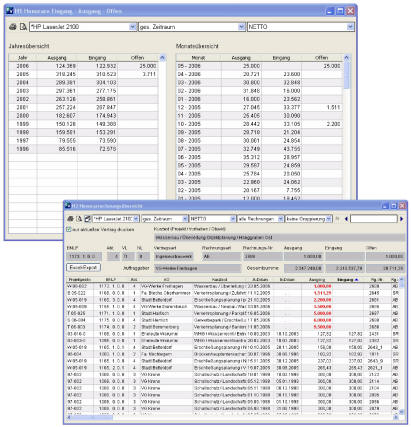This screenshot has height=427, width=411.
Task: Select the 12 - 2005 month row
Action: click(x=259, y=107)
